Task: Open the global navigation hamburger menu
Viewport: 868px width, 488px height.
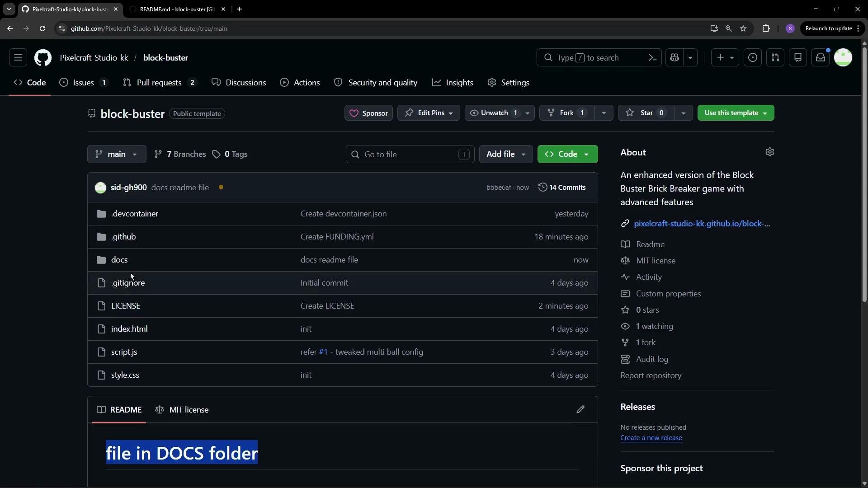Action: coord(18,58)
